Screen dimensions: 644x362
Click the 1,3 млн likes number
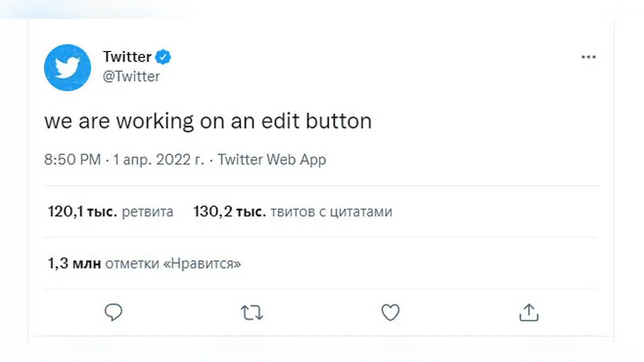(75, 264)
